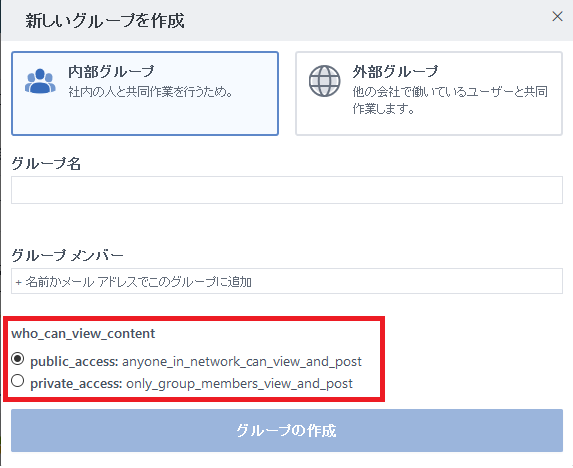The height and width of the screenshot is (468, 573).
Task: Select the public_access radio button
Action: click(17, 359)
